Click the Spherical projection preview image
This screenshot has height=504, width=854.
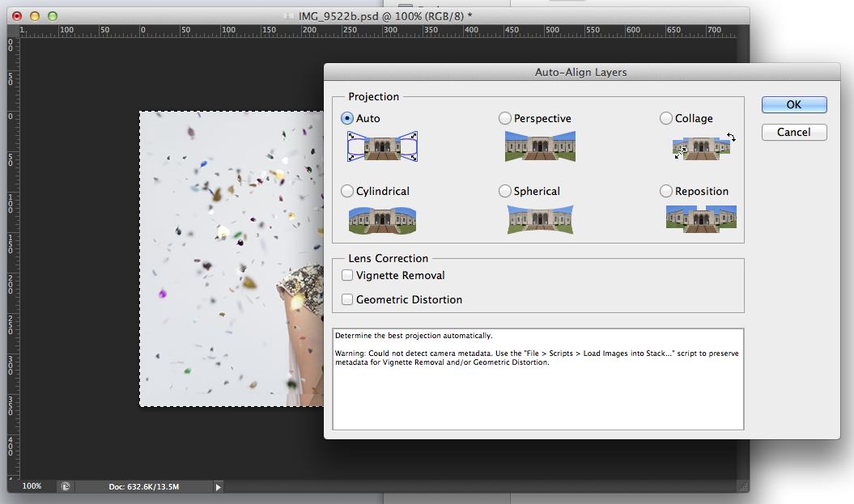tap(538, 219)
